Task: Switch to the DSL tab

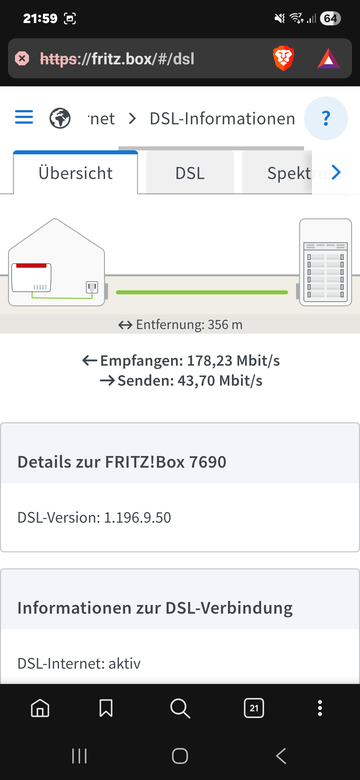Action: point(190,173)
